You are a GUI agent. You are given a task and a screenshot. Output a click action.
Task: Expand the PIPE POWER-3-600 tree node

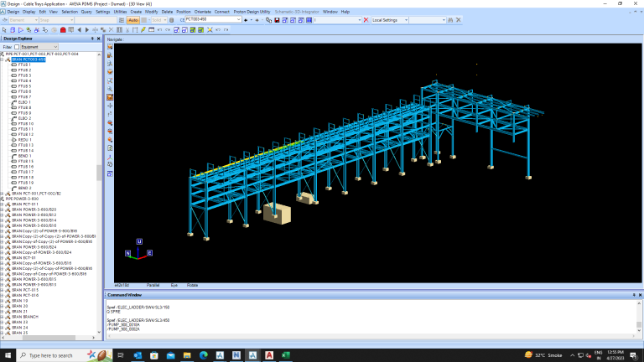2,199
